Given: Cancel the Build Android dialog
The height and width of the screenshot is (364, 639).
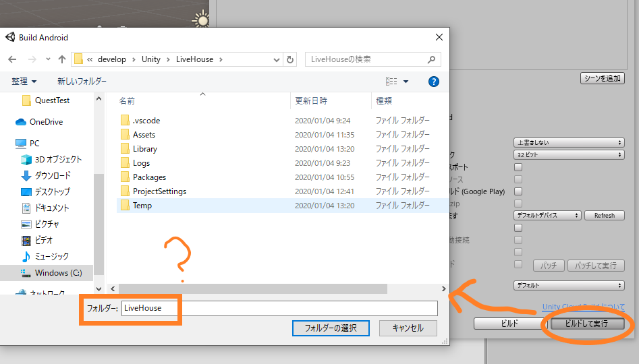Looking at the screenshot, I should [x=408, y=328].
